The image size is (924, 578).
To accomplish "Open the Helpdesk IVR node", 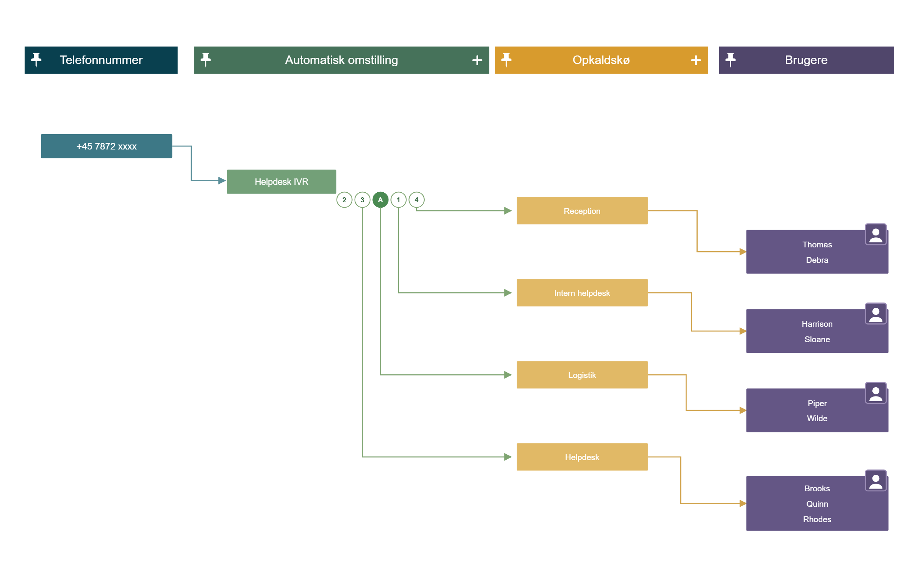I will point(281,182).
